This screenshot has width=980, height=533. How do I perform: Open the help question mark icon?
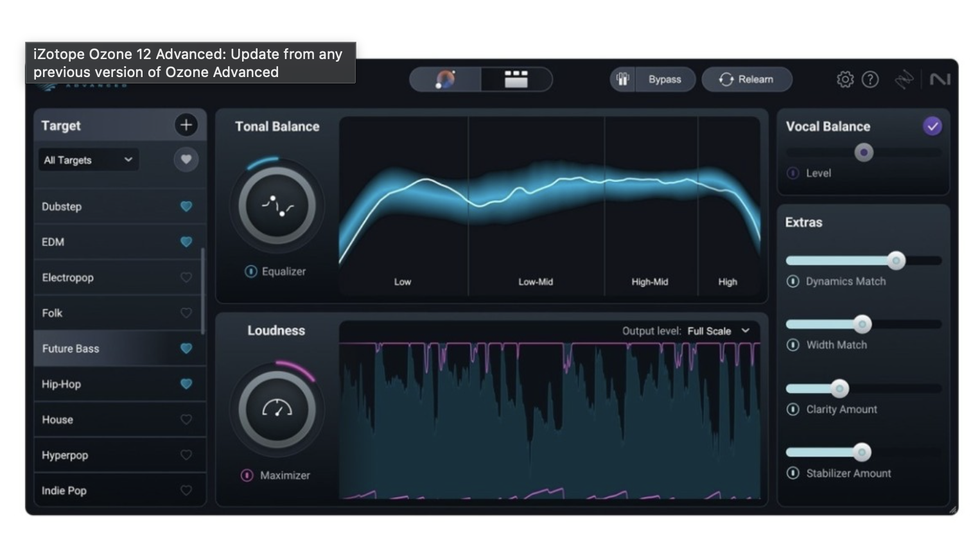(x=870, y=80)
